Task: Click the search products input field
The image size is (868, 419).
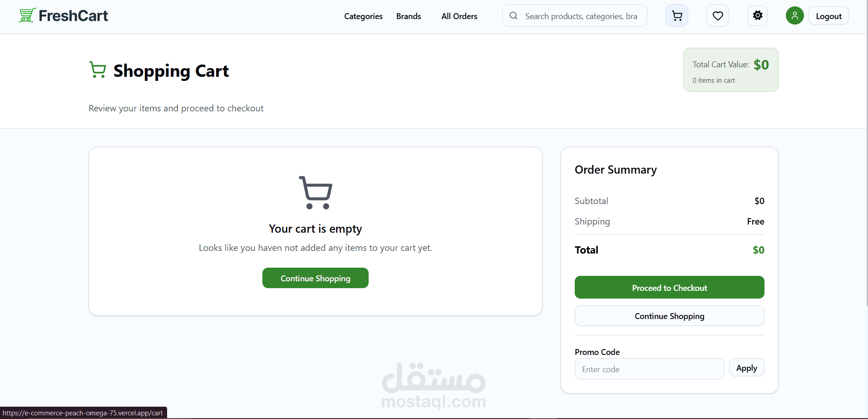Action: 581,16
